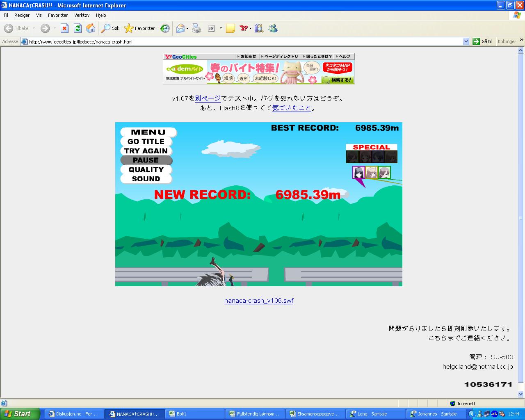
Task: Open Favoritter star in the toolbar
Action: pos(139,28)
